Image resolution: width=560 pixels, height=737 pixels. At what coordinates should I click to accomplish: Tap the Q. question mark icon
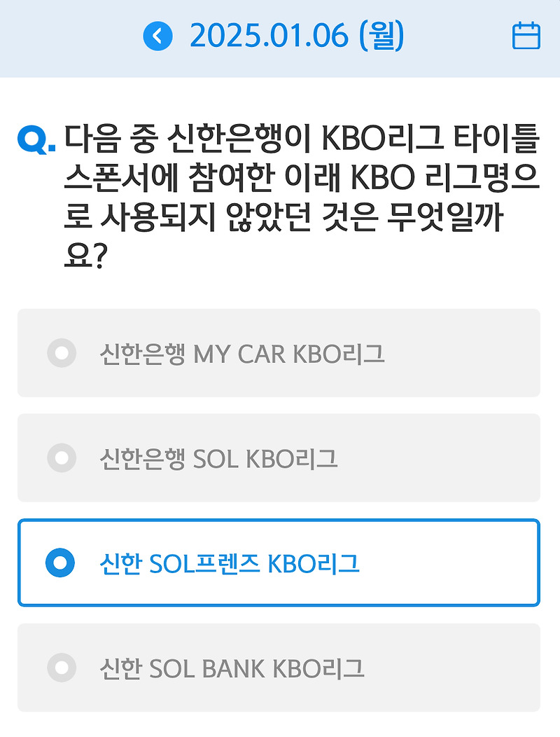pyautogui.click(x=31, y=140)
